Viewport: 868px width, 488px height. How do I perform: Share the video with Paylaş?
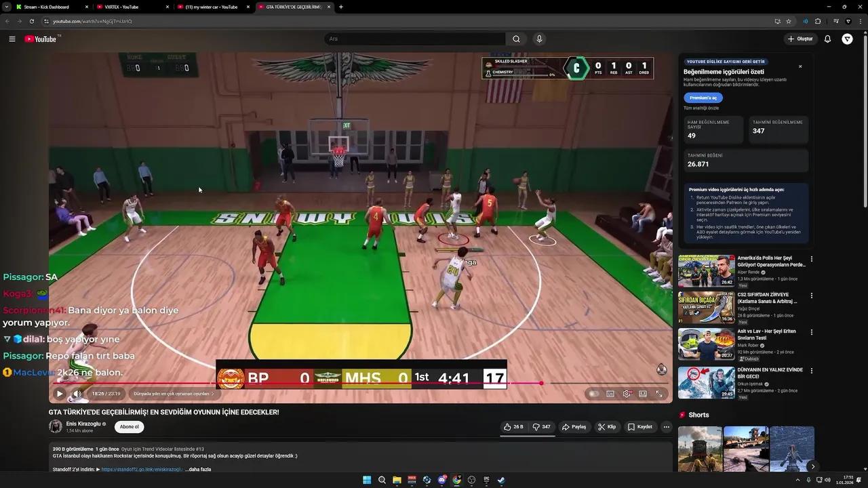[x=574, y=427]
